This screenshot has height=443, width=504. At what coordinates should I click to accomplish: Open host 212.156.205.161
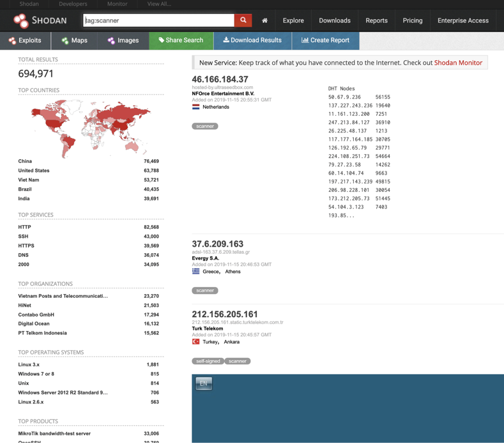coord(225,315)
